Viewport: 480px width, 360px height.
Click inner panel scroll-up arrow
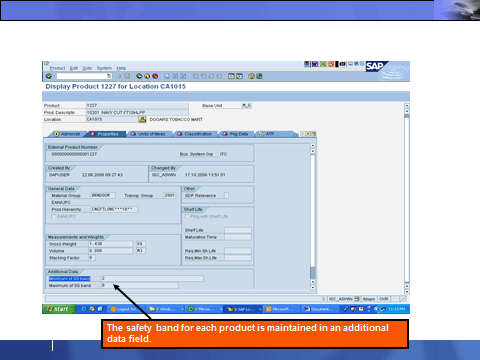[313, 146]
